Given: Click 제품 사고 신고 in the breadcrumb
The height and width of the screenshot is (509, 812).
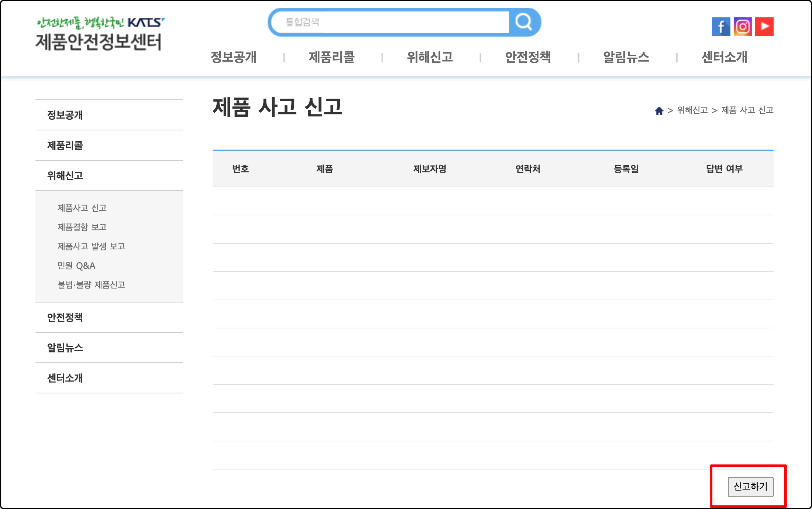Looking at the screenshot, I should (747, 110).
